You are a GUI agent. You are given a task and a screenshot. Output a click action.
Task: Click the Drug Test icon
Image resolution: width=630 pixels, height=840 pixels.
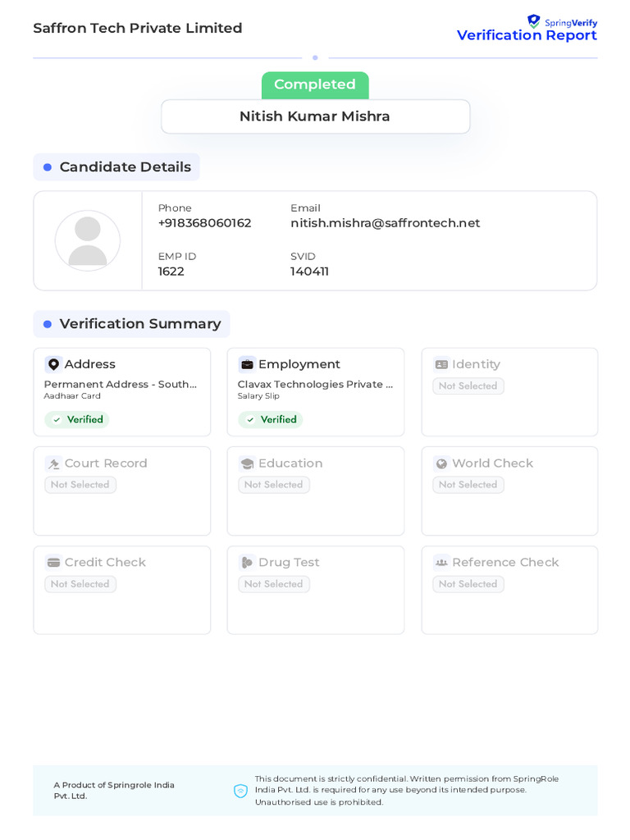point(247,563)
